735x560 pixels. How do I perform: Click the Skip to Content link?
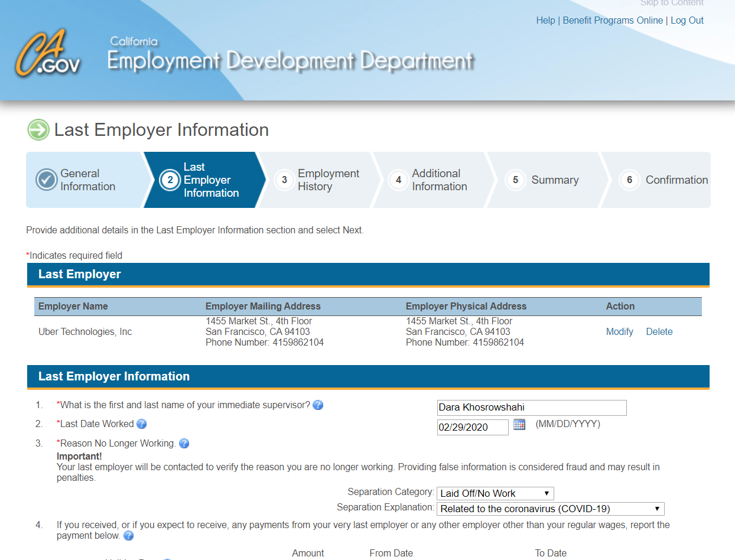672,4
